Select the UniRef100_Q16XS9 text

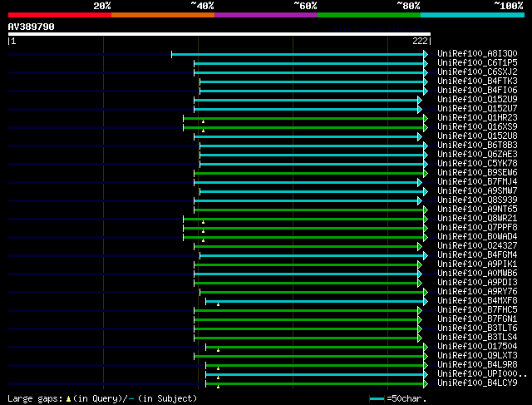tap(477, 127)
